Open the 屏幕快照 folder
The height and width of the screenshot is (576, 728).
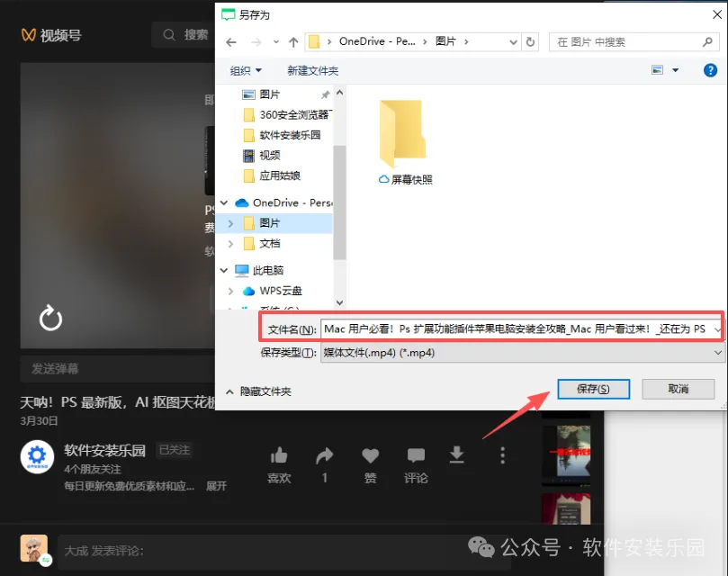point(403,141)
